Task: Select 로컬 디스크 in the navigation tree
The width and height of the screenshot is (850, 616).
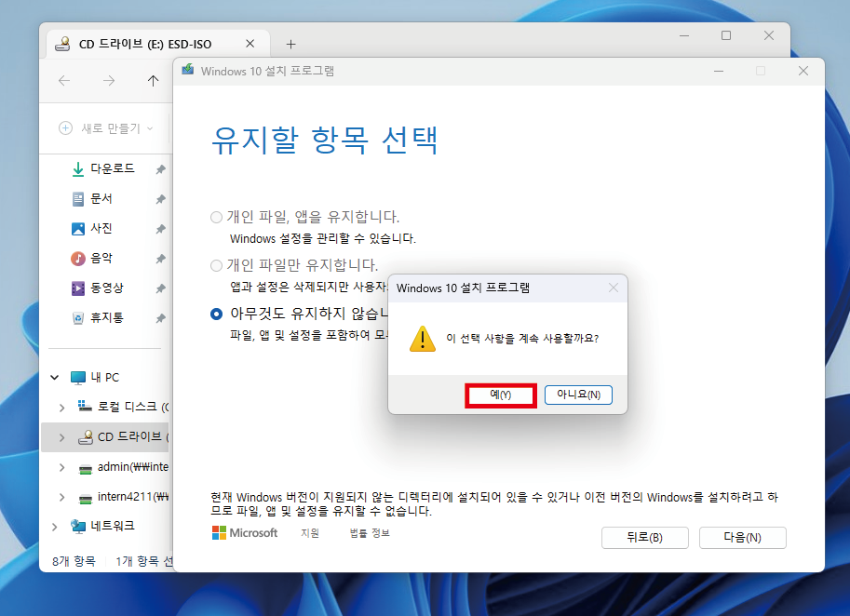Action: pyautogui.click(x=123, y=407)
